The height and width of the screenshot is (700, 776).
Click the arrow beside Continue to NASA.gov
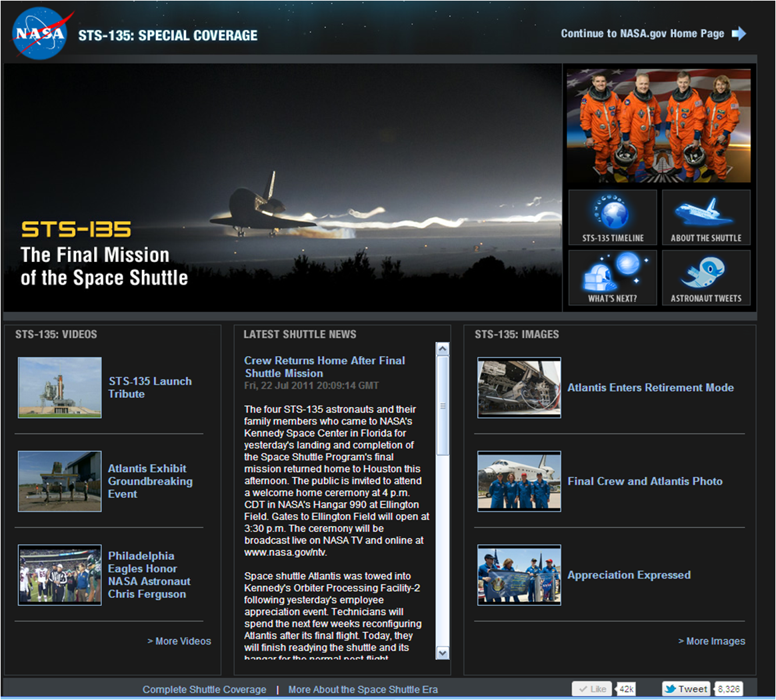coord(739,33)
